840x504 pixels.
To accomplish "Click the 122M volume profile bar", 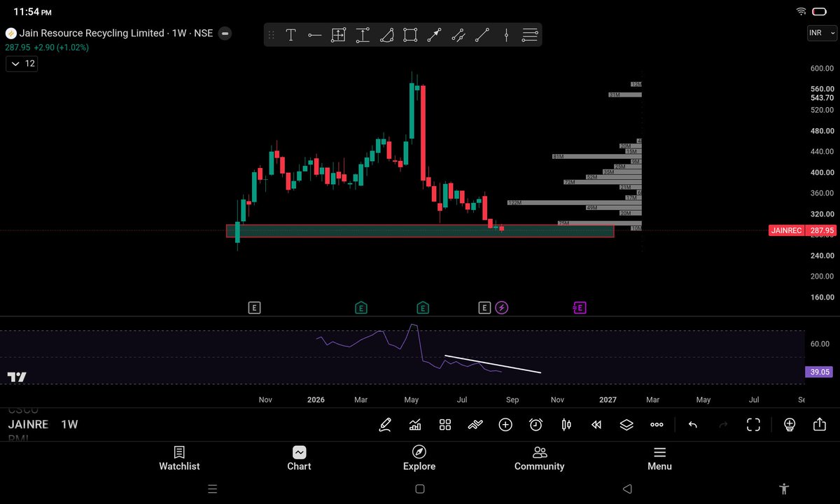I will click(x=574, y=202).
